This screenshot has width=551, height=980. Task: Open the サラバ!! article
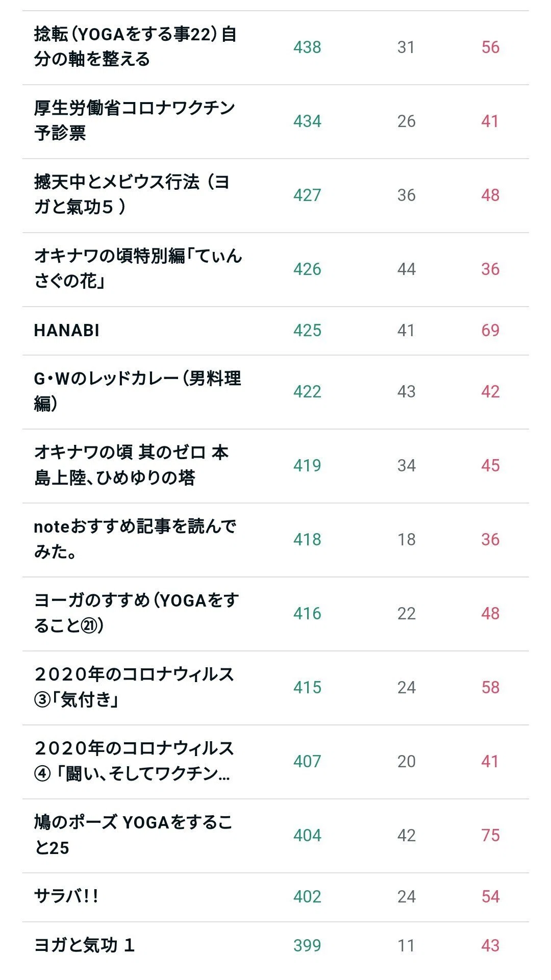point(66,896)
